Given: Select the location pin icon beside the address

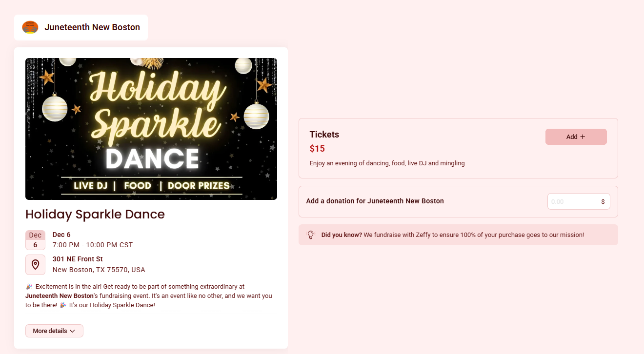Looking at the screenshot, I should click(35, 264).
